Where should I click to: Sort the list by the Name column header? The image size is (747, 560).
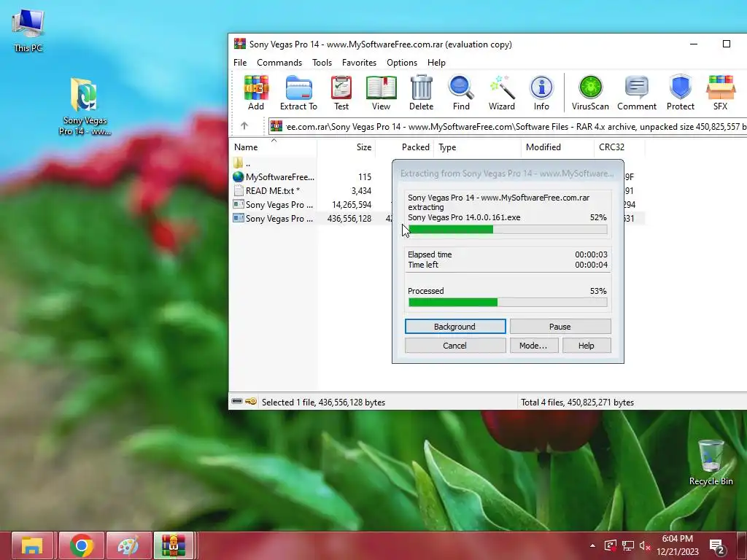[x=273, y=147]
